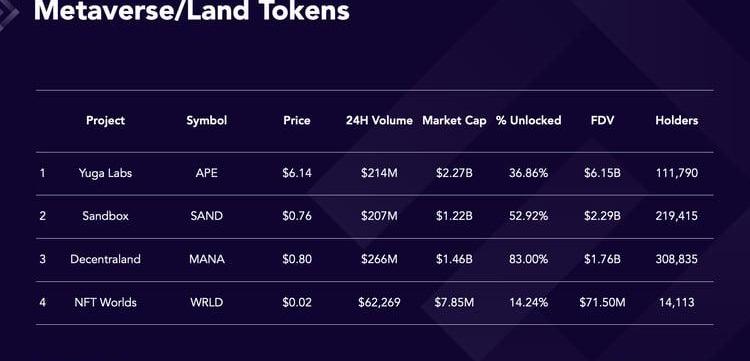Click the Market Cap column header
The height and width of the screenshot is (361, 750).
click(454, 120)
